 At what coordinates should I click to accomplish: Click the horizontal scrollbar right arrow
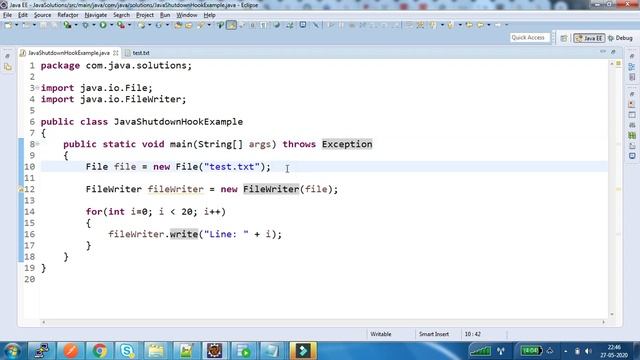pos(603,322)
